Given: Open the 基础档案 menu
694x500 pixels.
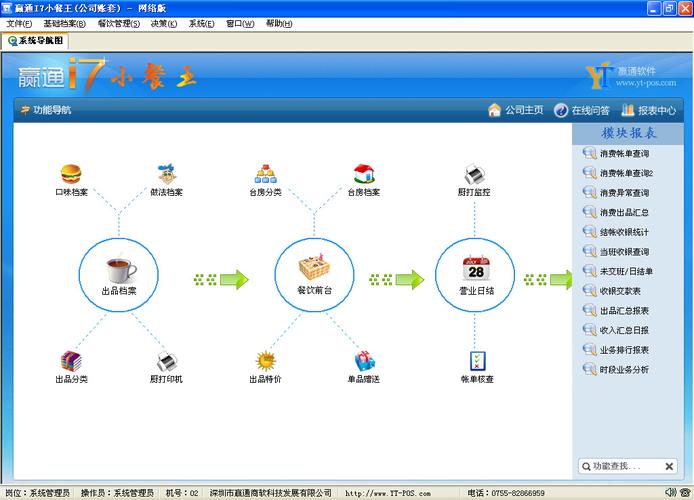Looking at the screenshot, I should pos(64,23).
